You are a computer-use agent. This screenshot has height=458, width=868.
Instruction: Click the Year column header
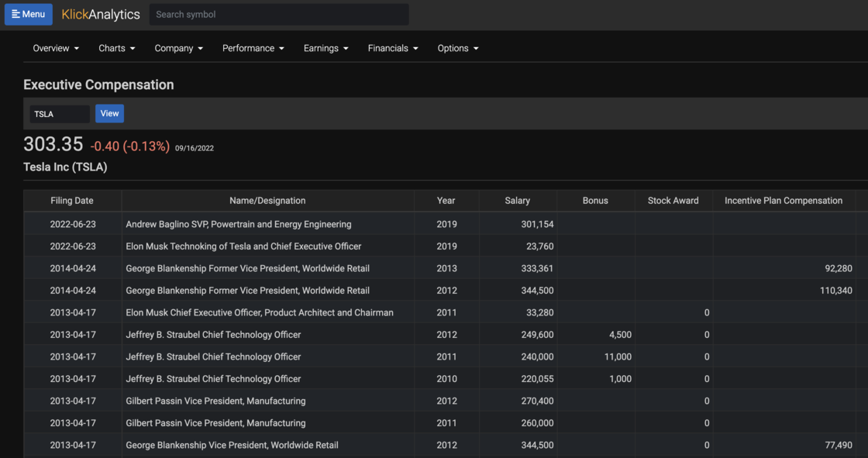(446, 201)
